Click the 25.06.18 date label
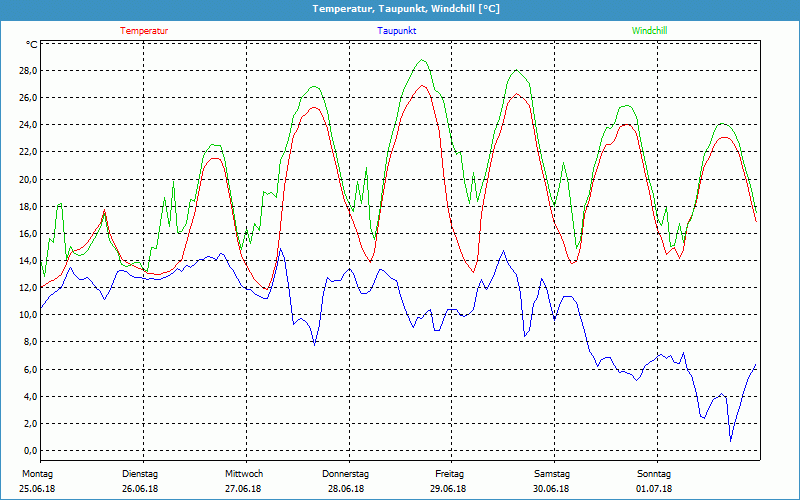 [x=37, y=489]
